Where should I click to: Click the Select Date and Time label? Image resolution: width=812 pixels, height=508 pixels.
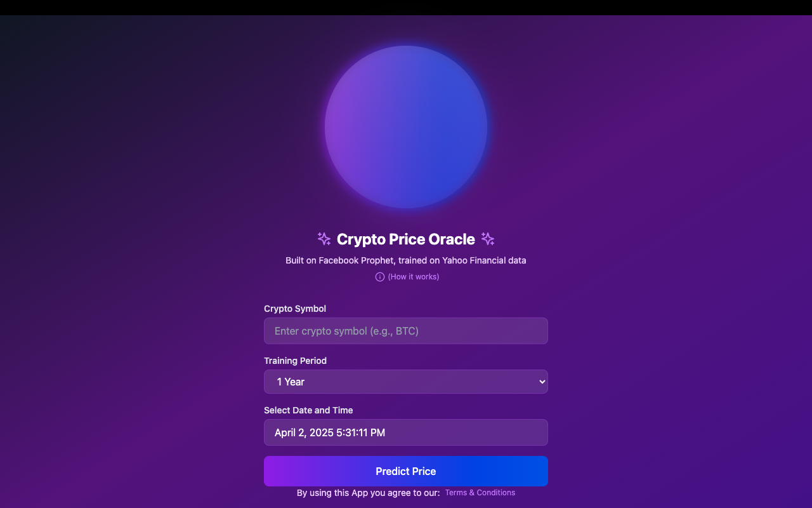(x=308, y=410)
